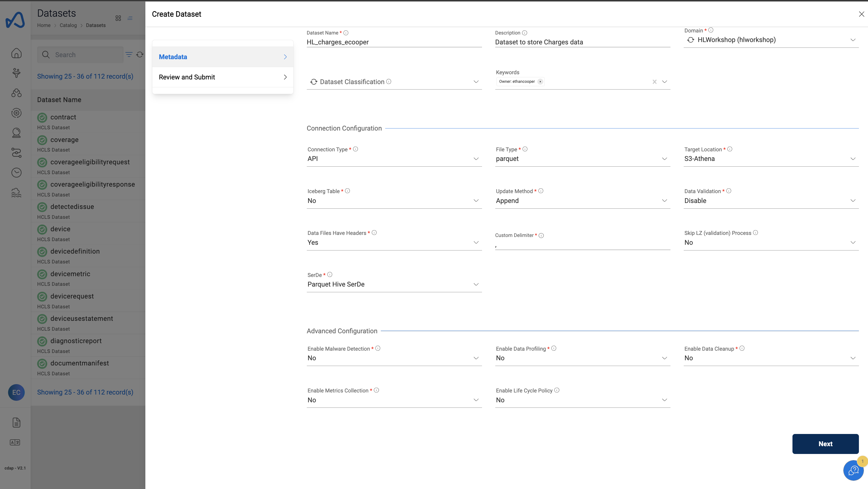
Task: Click refresh icon in Dataset Classification field
Action: coord(314,82)
